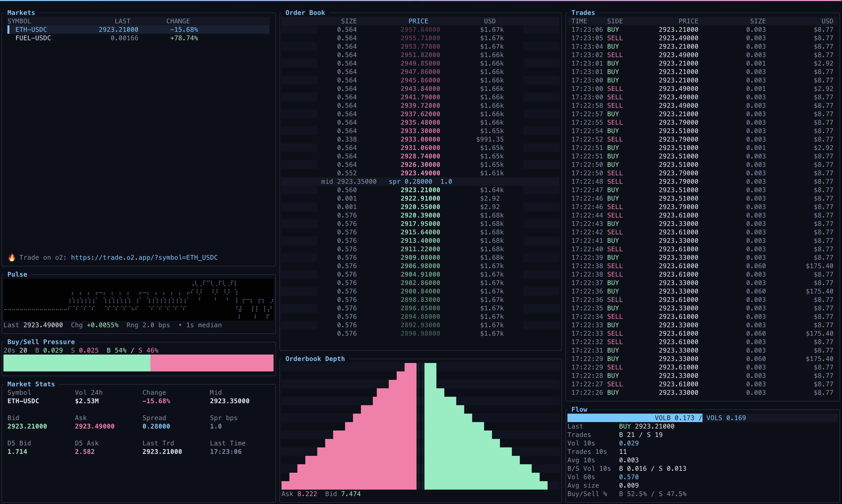Viewport: 842px width, 504px height.
Task: Click the $991.35 USD value in Order Book
Action: tap(490, 139)
